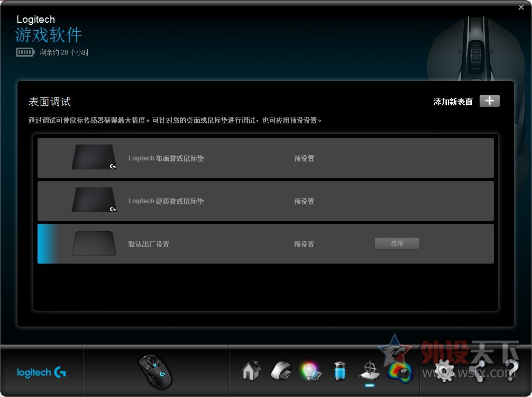Viewport: 532px width, 397px height.
Task: Open the input analysis heatmap icon
Action: (x=400, y=372)
